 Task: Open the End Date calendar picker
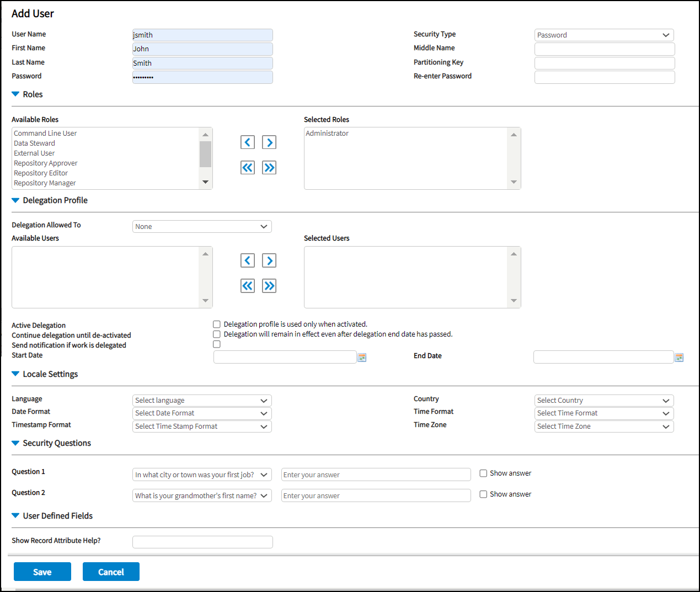[679, 358]
